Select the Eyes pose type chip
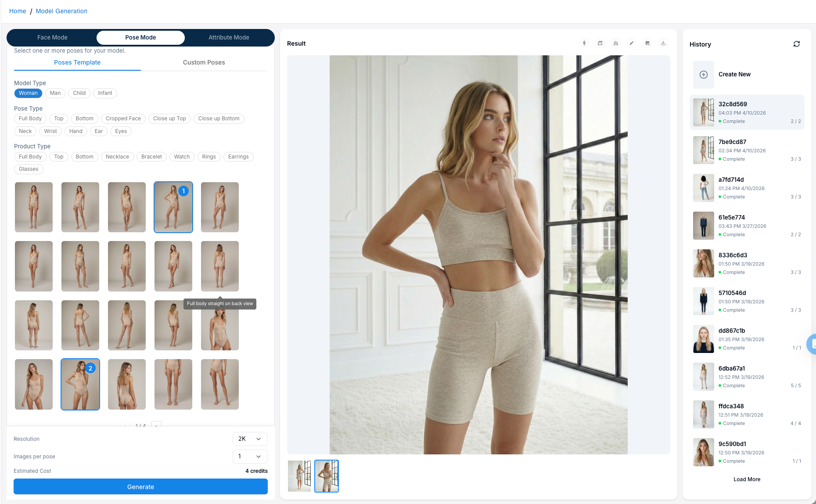Image resolution: width=816 pixels, height=504 pixels. [x=121, y=131]
